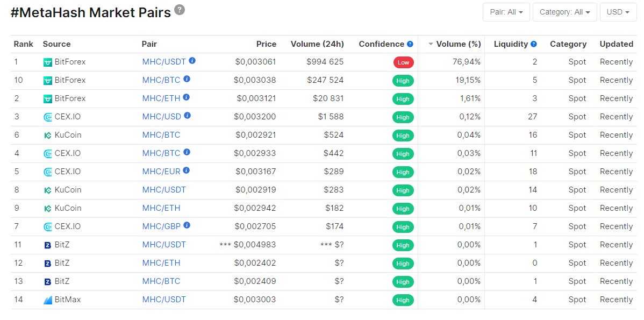
Task: Open CEX.IO MHC/USD pair link
Action: click(x=161, y=116)
